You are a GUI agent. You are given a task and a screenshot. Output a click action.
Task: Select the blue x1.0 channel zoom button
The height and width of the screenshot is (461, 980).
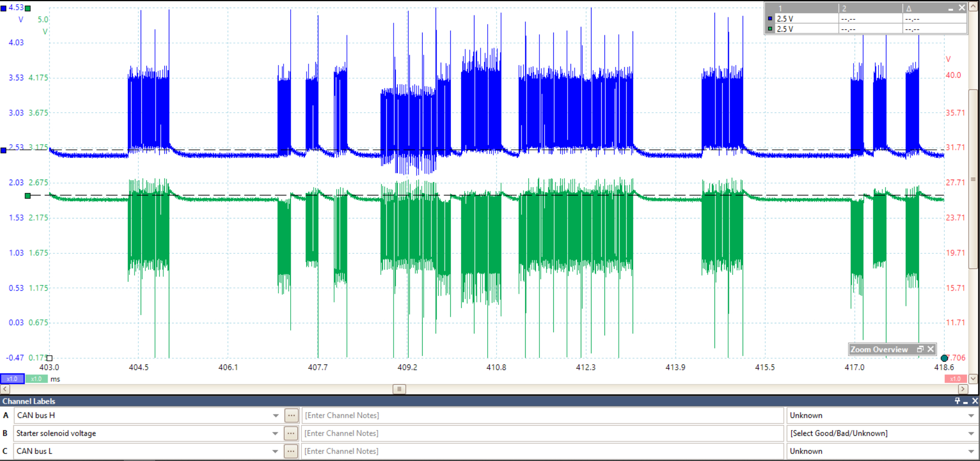[12, 379]
